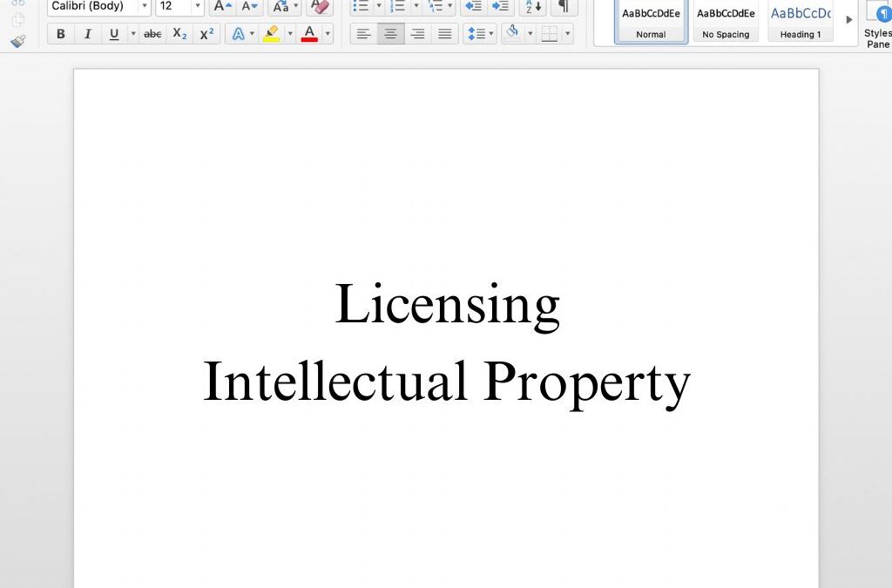Open the multilevel list dropdown arrow
Image resolution: width=892 pixels, height=588 pixels.
450,6
